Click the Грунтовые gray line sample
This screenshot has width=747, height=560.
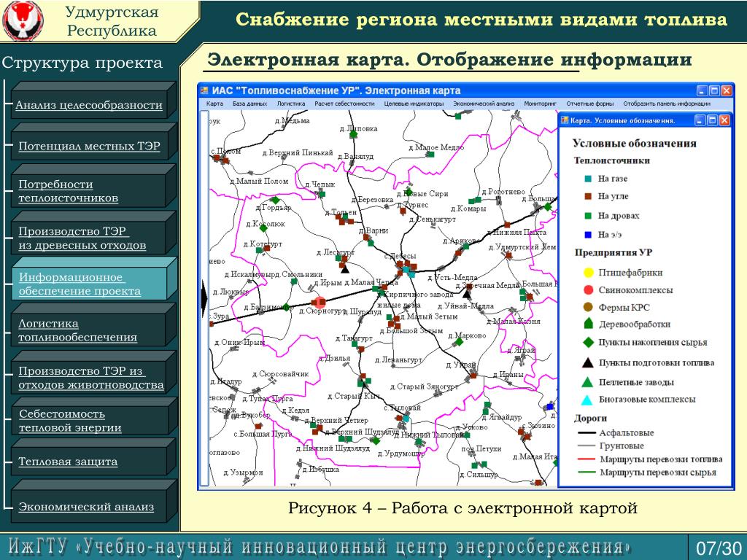tap(587, 446)
